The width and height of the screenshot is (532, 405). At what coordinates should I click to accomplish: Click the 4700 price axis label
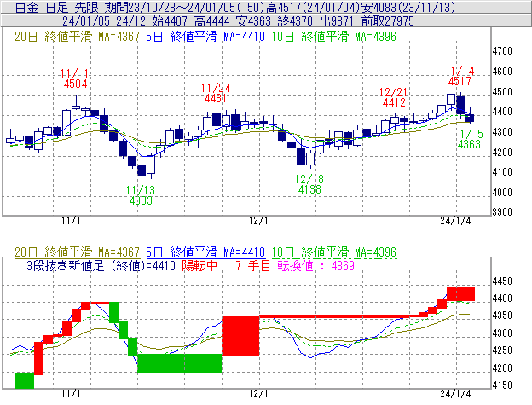pos(502,51)
